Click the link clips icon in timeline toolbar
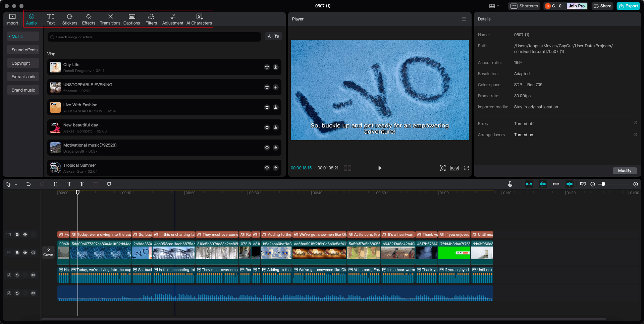This screenshot has height=324, width=644. pyautogui.click(x=556, y=184)
